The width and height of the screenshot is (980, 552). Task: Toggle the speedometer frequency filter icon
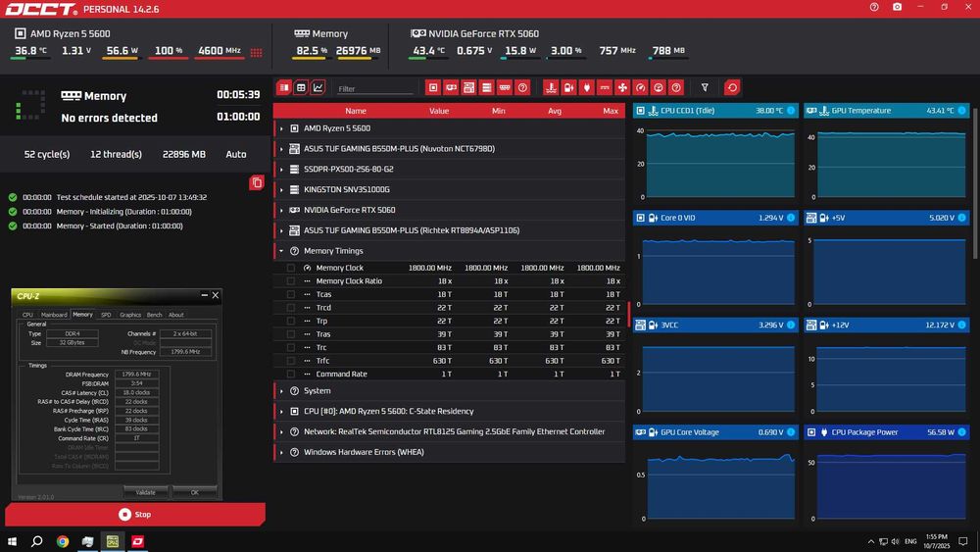click(x=641, y=87)
